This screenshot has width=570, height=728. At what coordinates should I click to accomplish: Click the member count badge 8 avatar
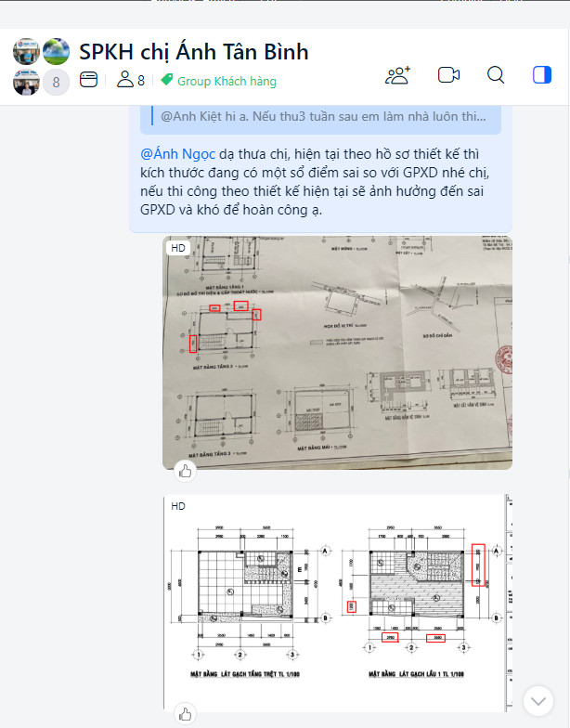pos(56,82)
